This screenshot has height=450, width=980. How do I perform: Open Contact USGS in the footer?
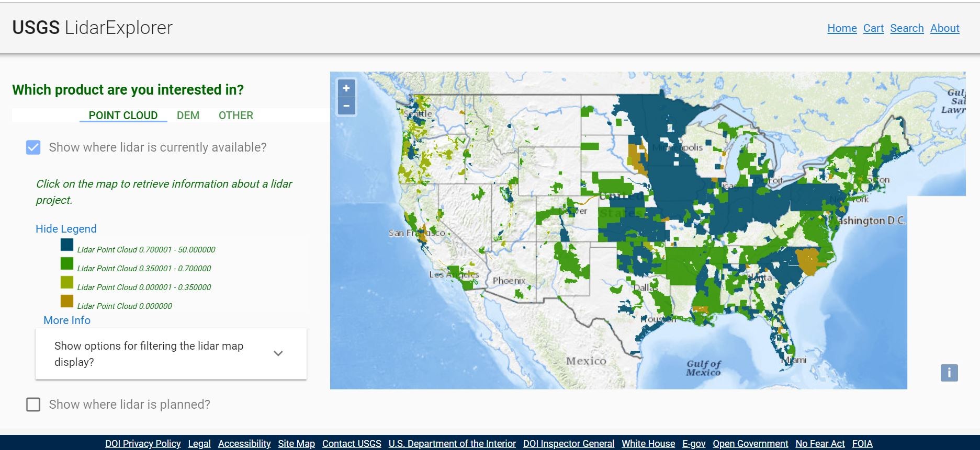352,443
